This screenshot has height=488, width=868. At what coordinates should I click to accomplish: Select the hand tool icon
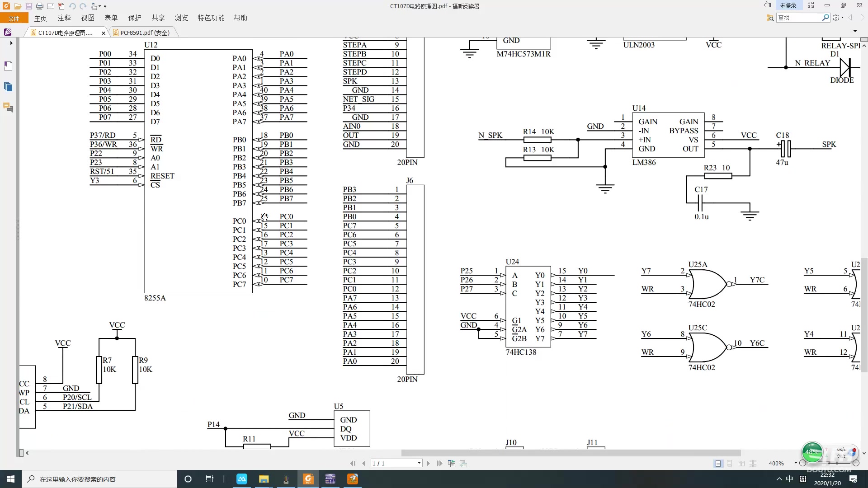[94, 6]
